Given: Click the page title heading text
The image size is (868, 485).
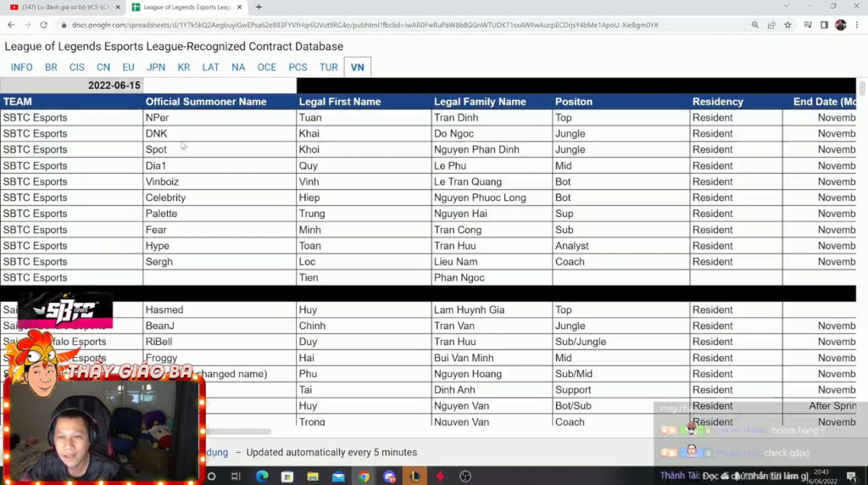Looking at the screenshot, I should point(174,47).
